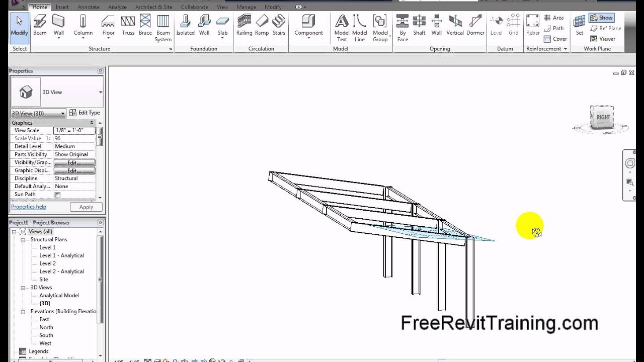Screen dimensions: 644x362
Task: Choose the Shaft opening tool
Action: pyautogui.click(x=419, y=25)
